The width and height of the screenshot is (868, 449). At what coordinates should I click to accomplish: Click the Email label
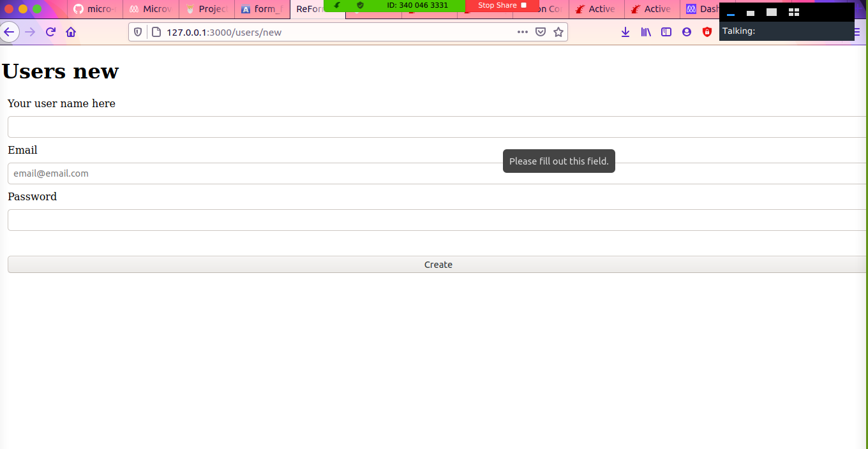[22, 150]
